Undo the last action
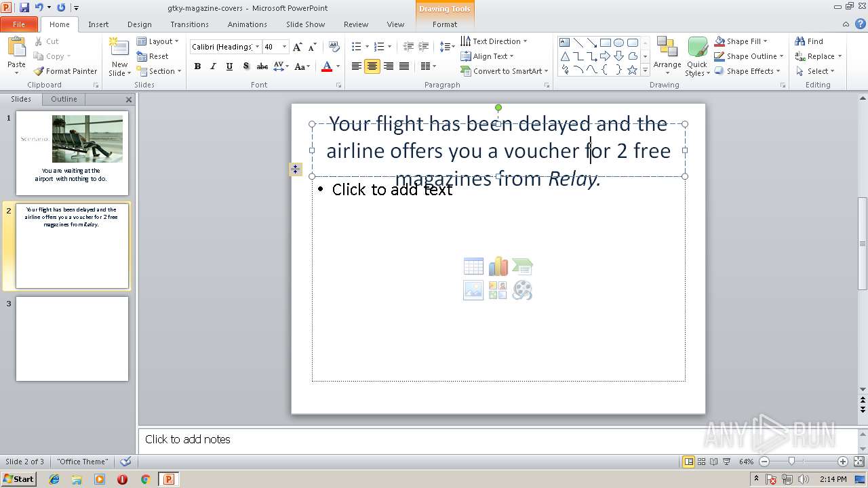868x488 pixels. click(39, 7)
